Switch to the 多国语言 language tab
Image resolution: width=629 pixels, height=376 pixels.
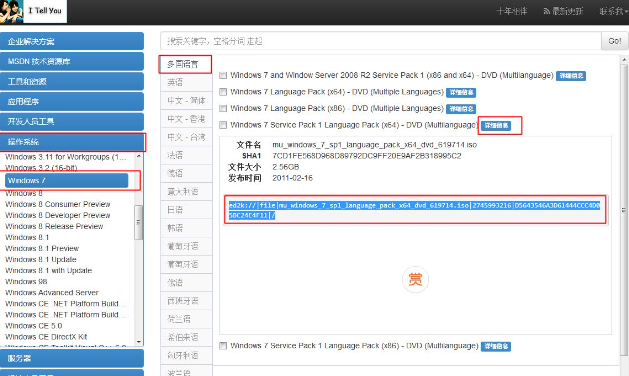click(185, 64)
